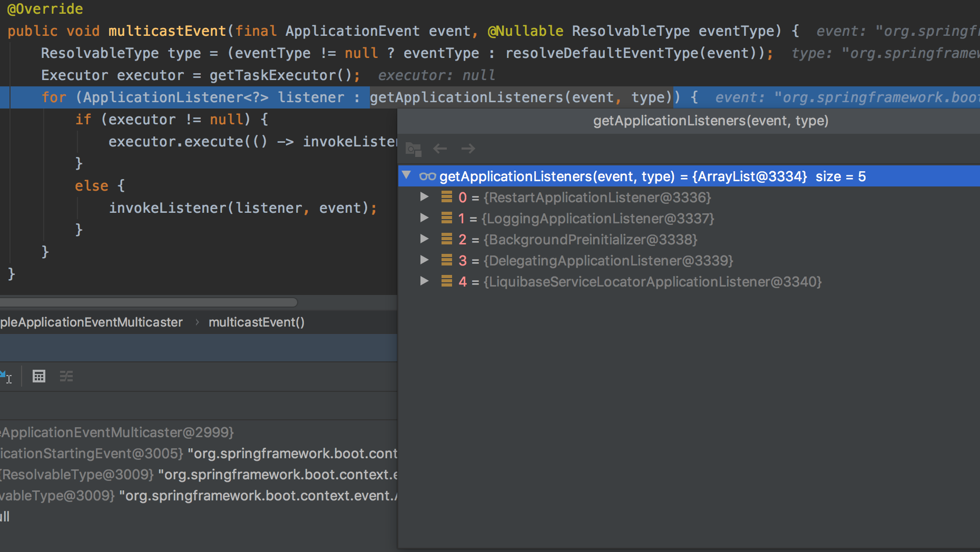Click the highlighted getApplicationListeners(event, type) call in code

(522, 97)
